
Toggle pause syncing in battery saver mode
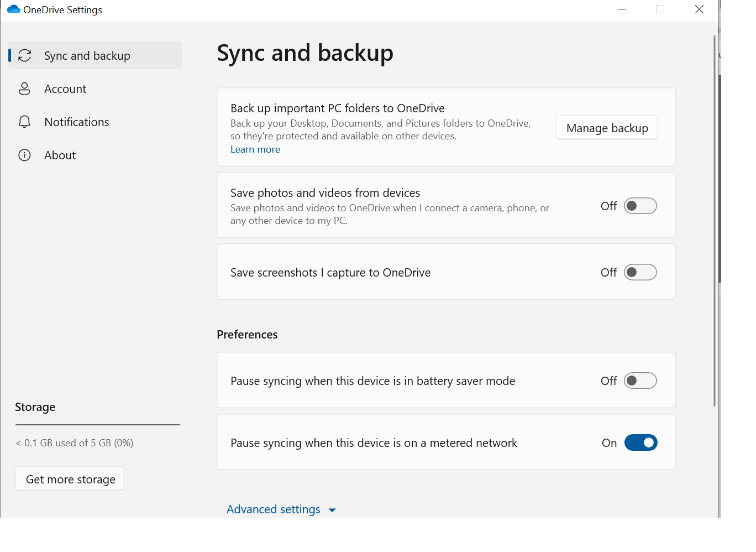[x=641, y=381]
